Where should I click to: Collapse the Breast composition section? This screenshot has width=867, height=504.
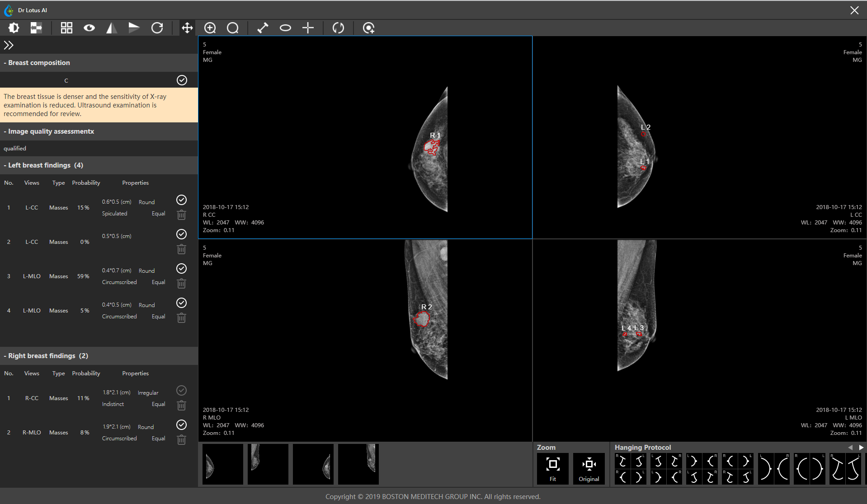click(x=38, y=63)
